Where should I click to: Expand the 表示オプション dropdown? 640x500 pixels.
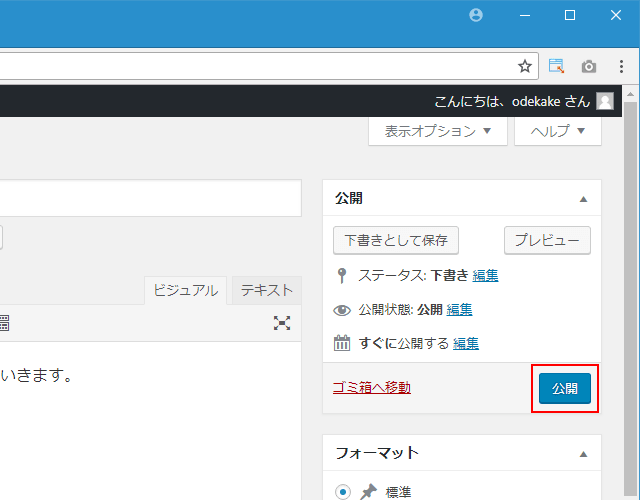438,131
